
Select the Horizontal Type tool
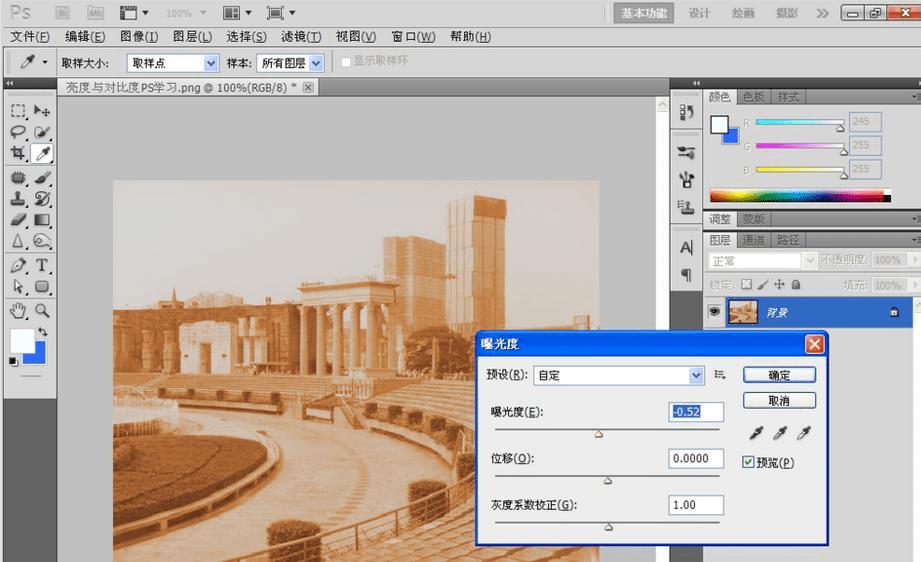point(42,265)
